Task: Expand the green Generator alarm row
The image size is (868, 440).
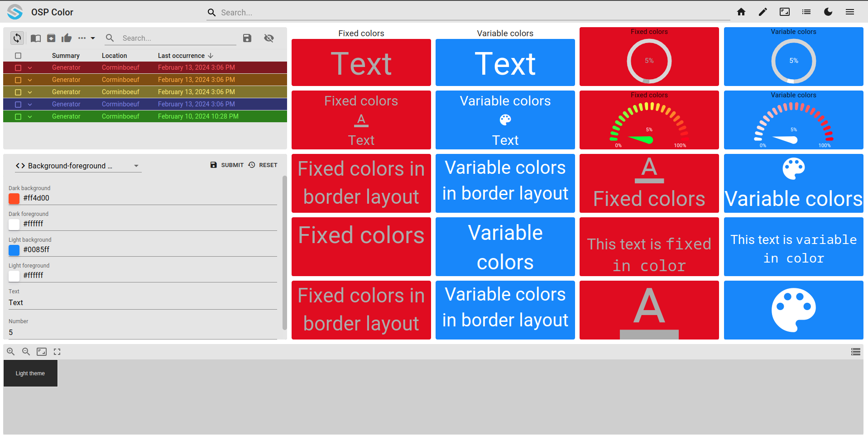Action: tap(30, 116)
